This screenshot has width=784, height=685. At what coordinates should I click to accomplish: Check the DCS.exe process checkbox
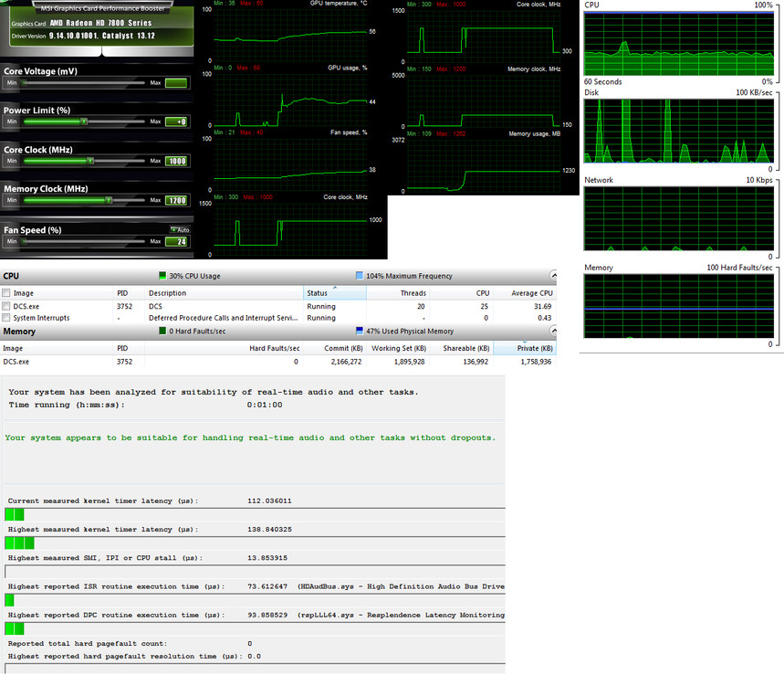(5, 305)
